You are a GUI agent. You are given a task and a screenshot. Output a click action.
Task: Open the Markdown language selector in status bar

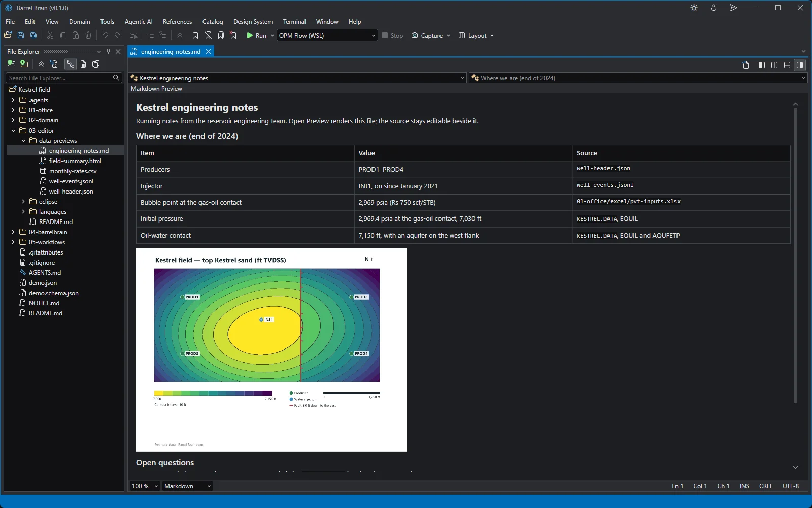point(187,486)
